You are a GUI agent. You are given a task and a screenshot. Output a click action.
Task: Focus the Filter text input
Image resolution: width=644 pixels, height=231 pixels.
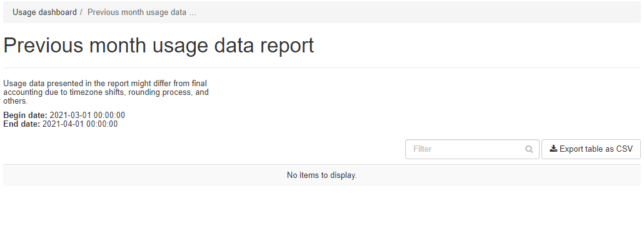coord(472,149)
